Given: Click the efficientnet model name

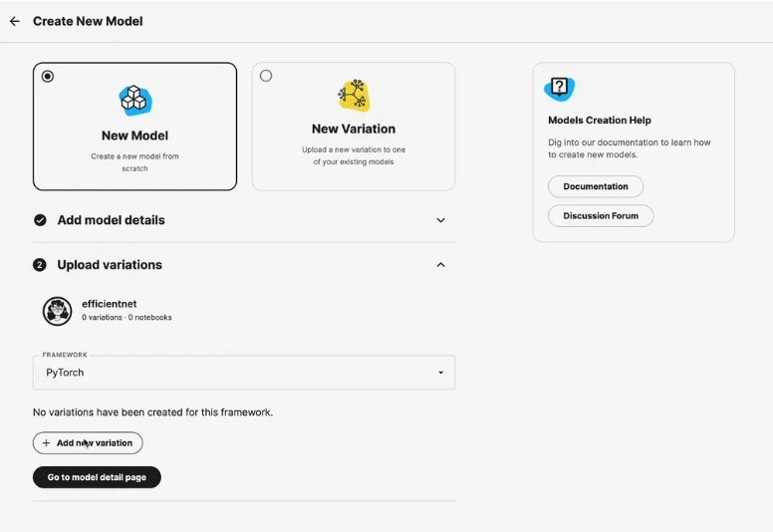Looking at the screenshot, I should (x=109, y=304).
